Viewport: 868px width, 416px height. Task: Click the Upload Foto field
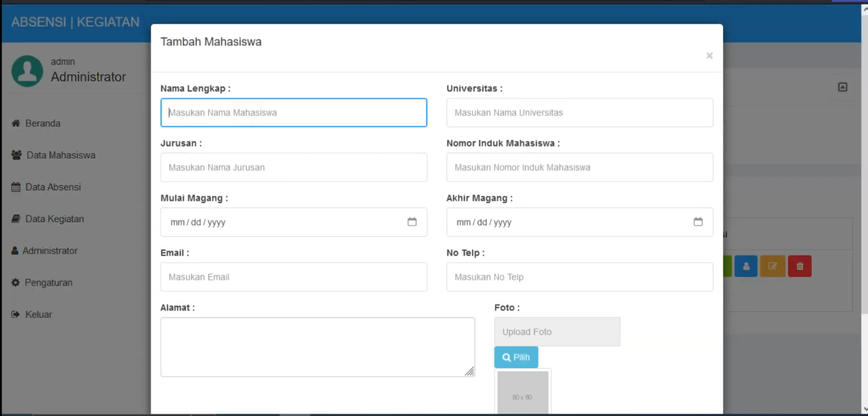coord(557,332)
